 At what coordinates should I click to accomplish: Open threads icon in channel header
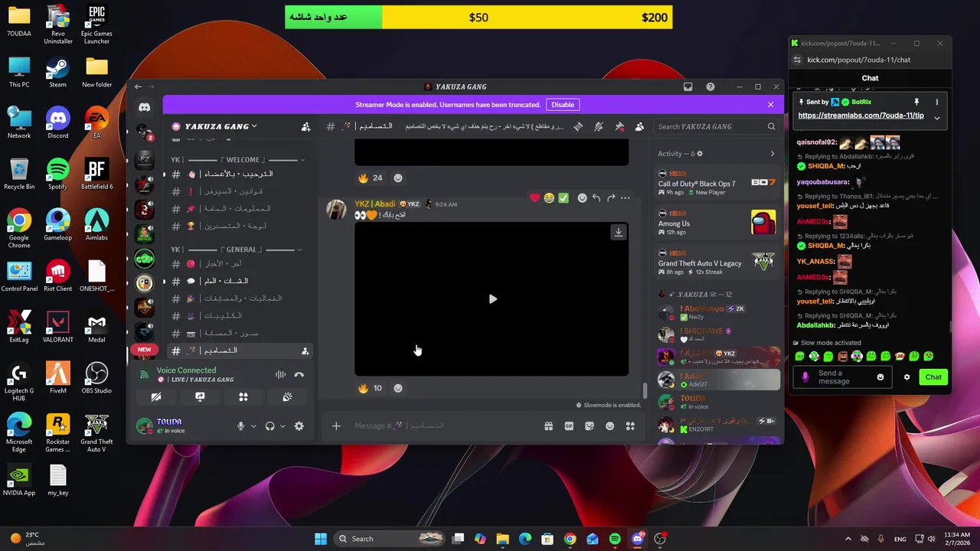tap(580, 126)
